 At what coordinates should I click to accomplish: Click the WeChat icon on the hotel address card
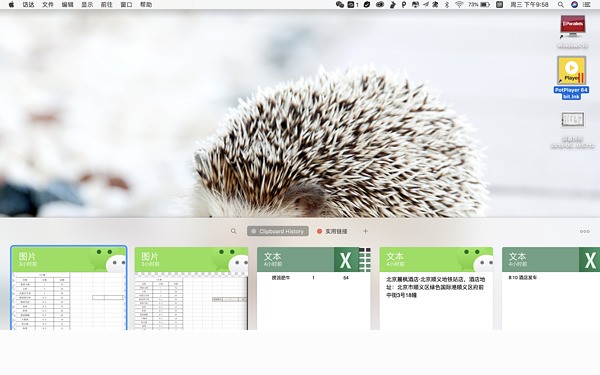[474, 259]
